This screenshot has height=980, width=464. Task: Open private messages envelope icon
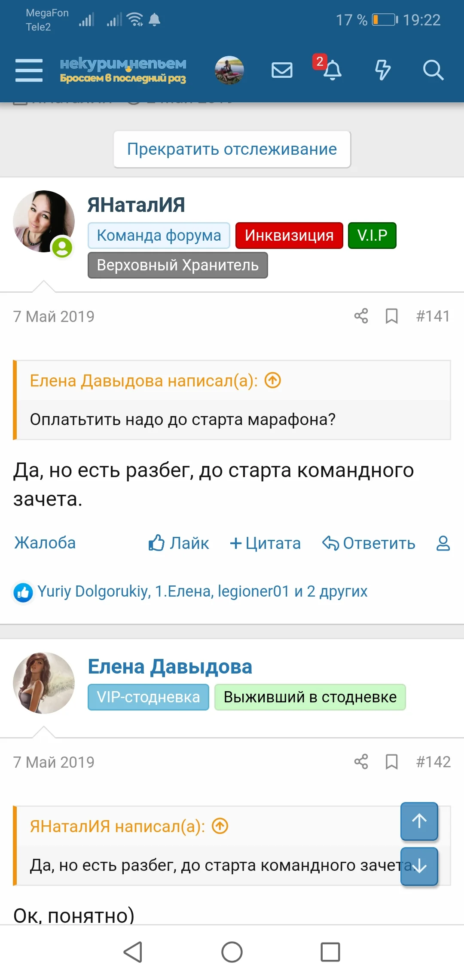coord(282,70)
